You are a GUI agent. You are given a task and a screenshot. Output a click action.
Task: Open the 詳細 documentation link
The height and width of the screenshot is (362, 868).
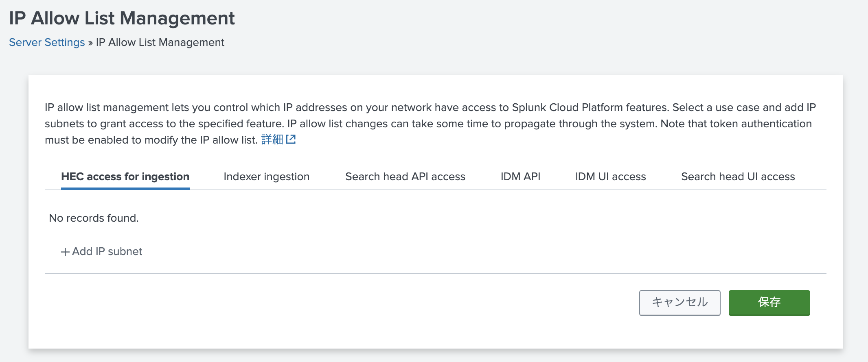pyautogui.click(x=272, y=140)
